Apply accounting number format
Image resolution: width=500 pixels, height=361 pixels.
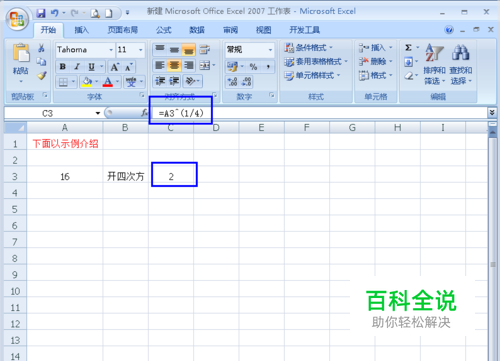[232, 66]
